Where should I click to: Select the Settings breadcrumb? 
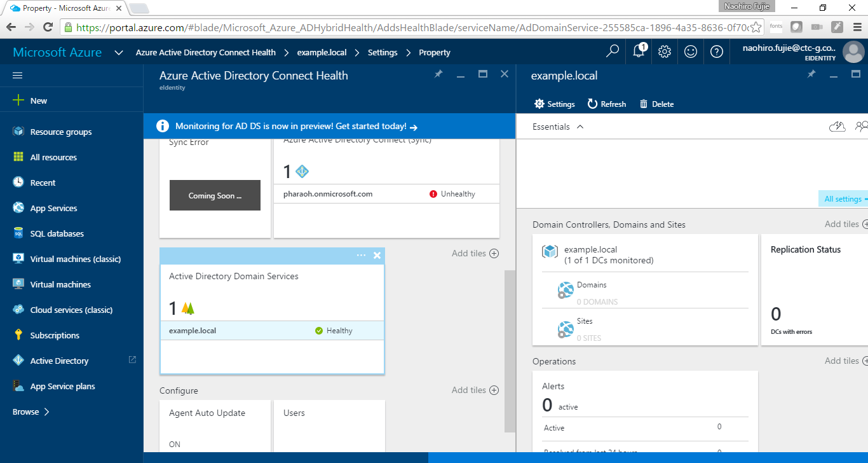[x=383, y=53]
